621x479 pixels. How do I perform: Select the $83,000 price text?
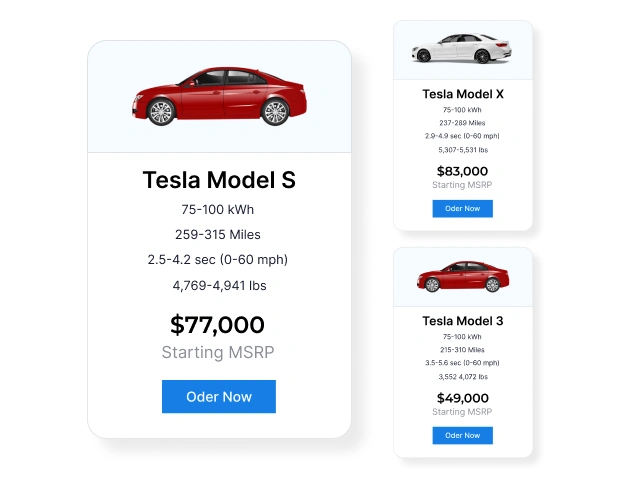pos(462,171)
